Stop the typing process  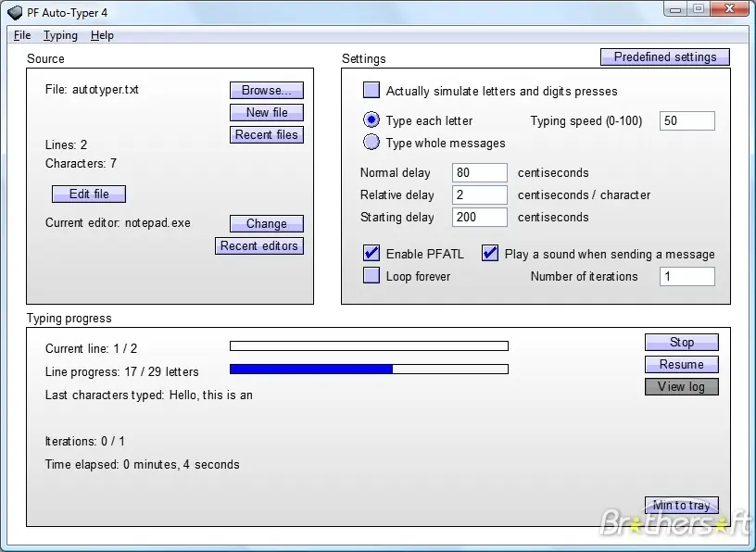click(682, 343)
